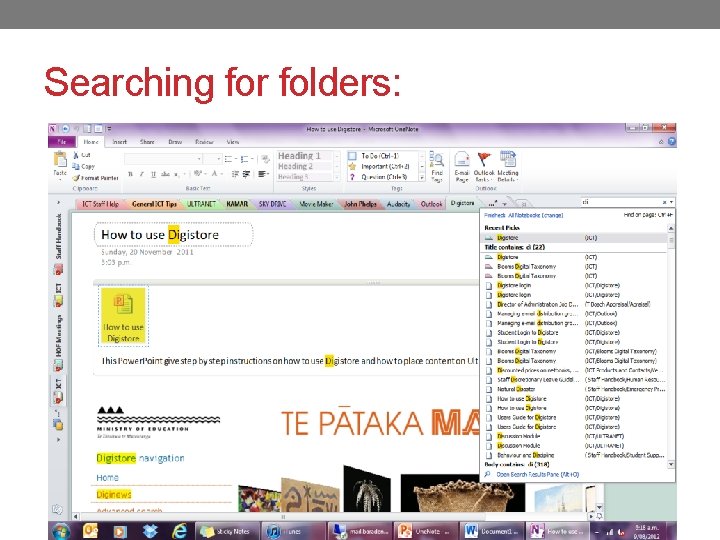Viewport: 720px width, 540px height.
Task: Toggle the To Do (Ctrl+1) tag checkbox
Action: point(352,156)
